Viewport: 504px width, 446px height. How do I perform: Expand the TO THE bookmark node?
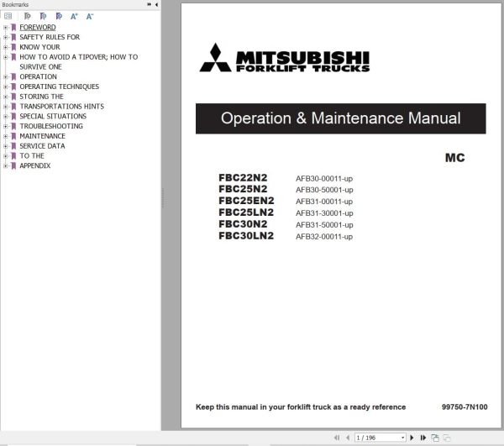[6, 156]
